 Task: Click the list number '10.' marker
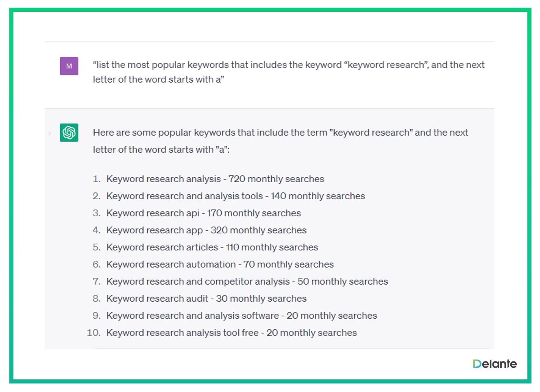(94, 333)
